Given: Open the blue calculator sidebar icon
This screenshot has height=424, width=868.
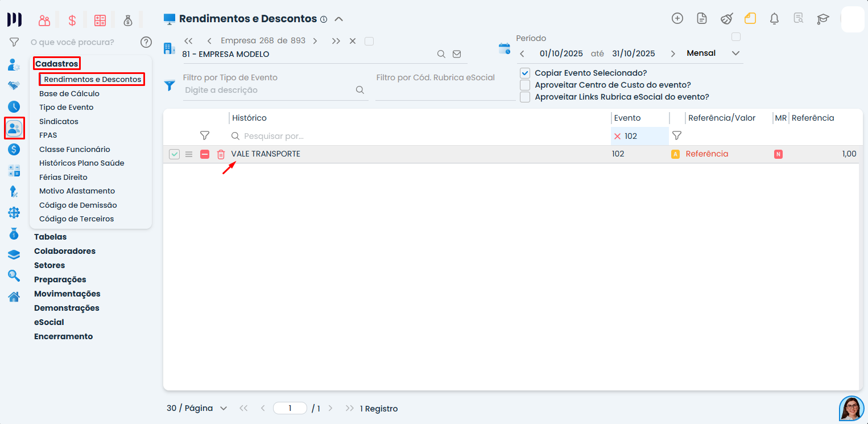Looking at the screenshot, I should [14, 170].
